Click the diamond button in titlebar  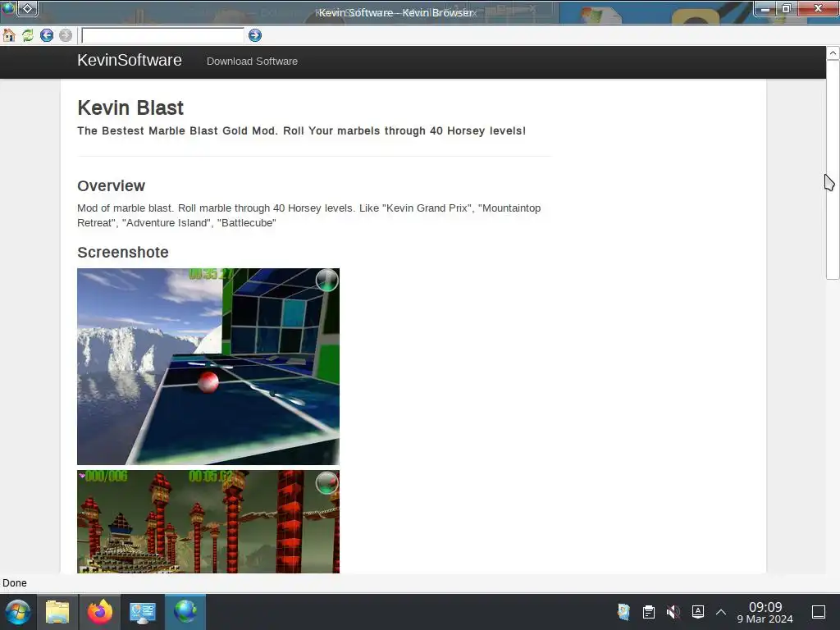pyautogui.click(x=27, y=8)
